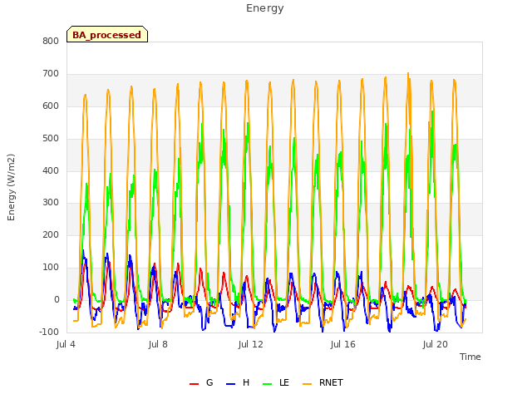
Task: Click the 400 y-axis tick label
Action: point(51,170)
